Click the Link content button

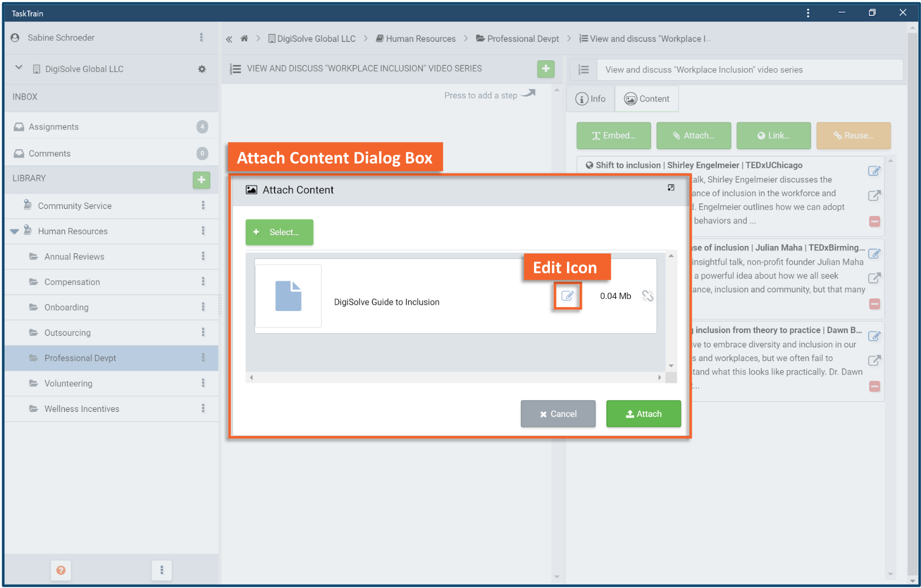773,135
